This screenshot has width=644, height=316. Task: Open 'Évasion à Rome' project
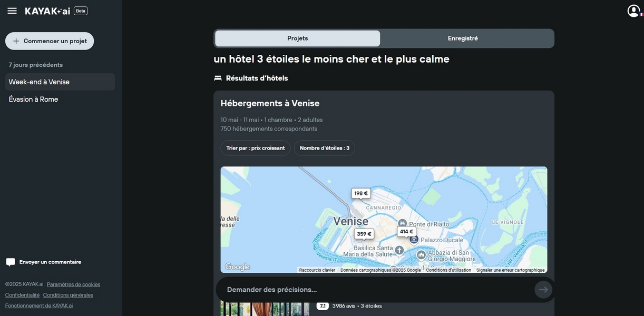pos(33,100)
